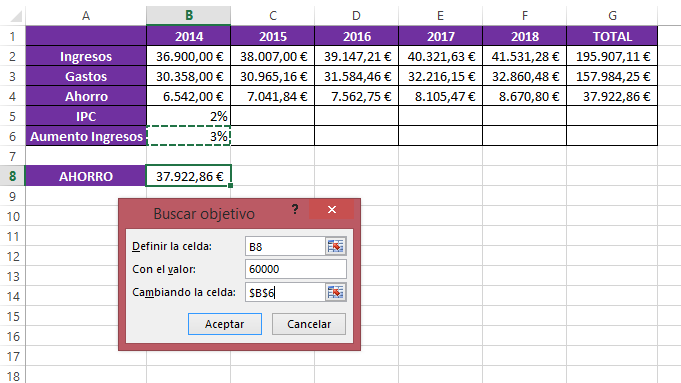The image size is (681, 383).
Task: Select the Aumento Ingresos 3% cell
Action: coord(188,136)
